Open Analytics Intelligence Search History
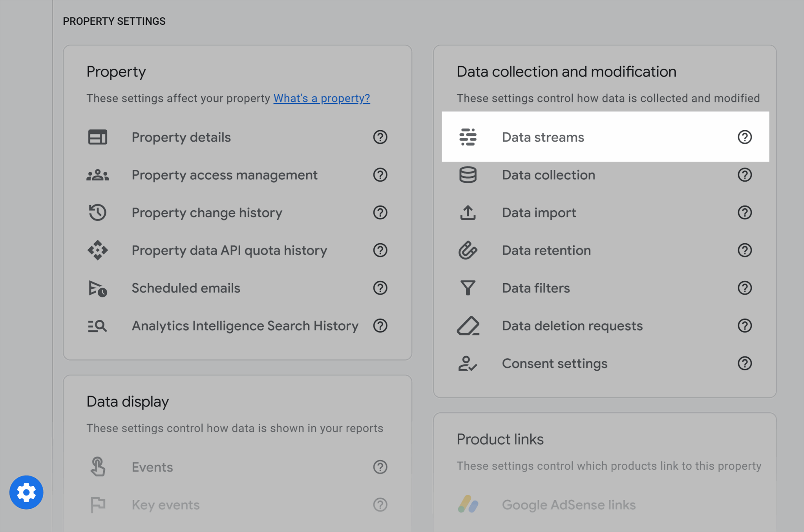 (245, 326)
